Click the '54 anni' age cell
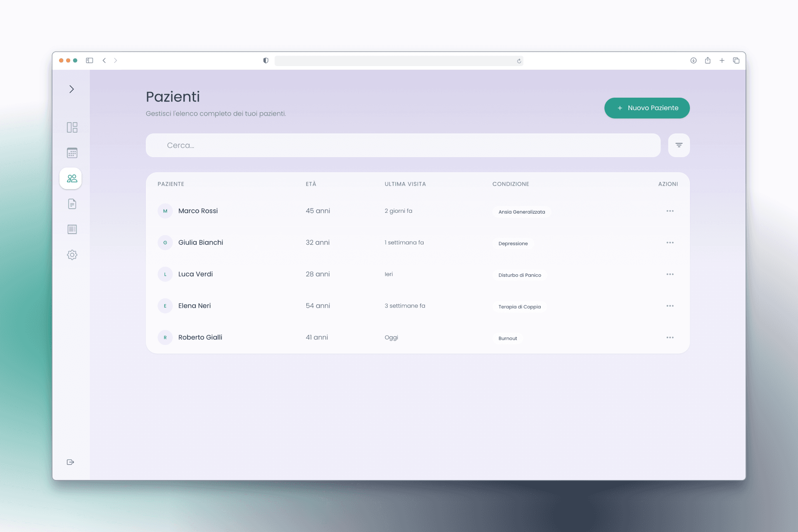The height and width of the screenshot is (532, 798). pos(318,305)
